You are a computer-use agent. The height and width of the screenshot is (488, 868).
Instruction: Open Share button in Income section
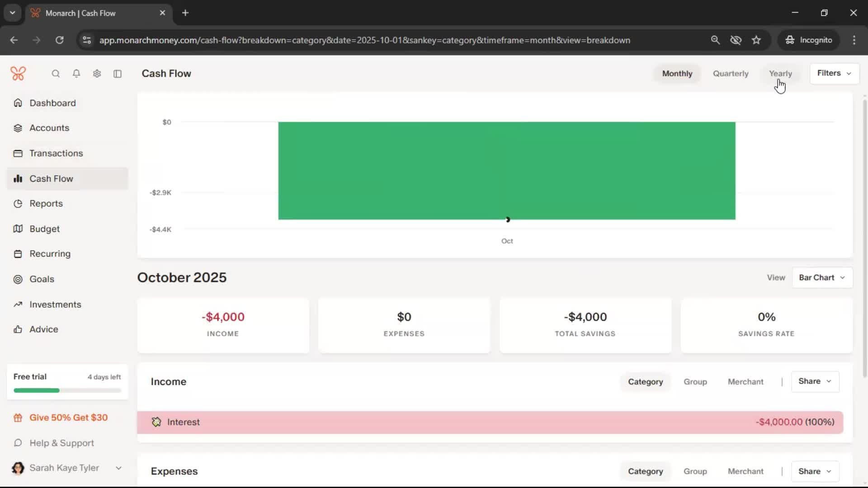coord(815,381)
